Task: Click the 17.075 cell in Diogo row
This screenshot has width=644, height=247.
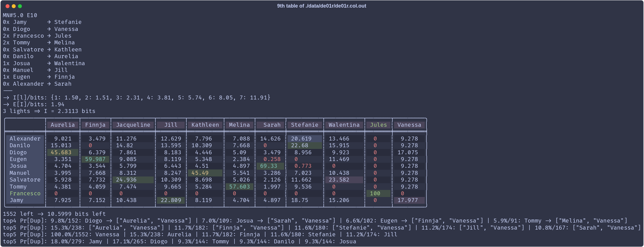Action: coord(409,152)
